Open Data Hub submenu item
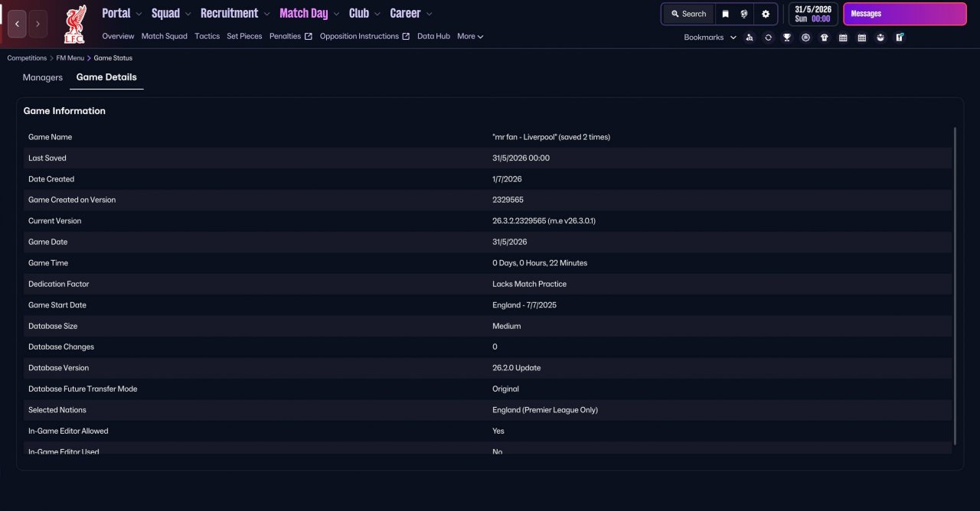This screenshot has height=511, width=980. coord(433,36)
